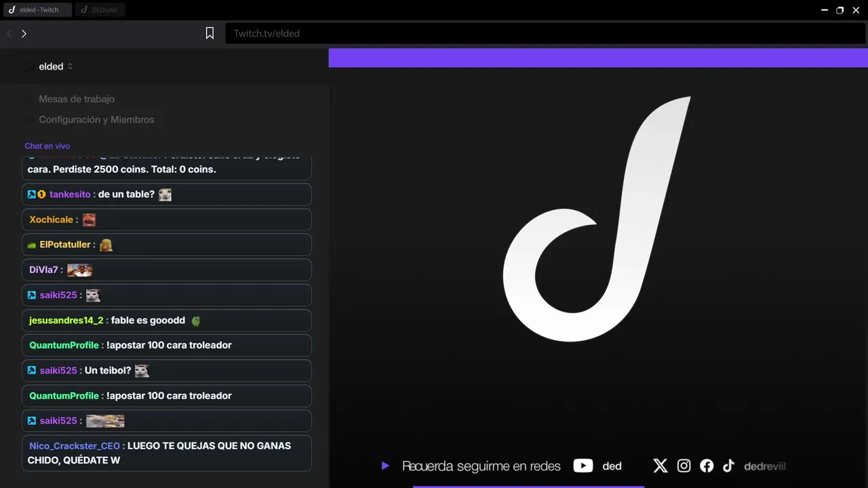Screen dimensions: 868x488
Task: Click the green badge beside ElPotatuller
Action: click(x=32, y=245)
